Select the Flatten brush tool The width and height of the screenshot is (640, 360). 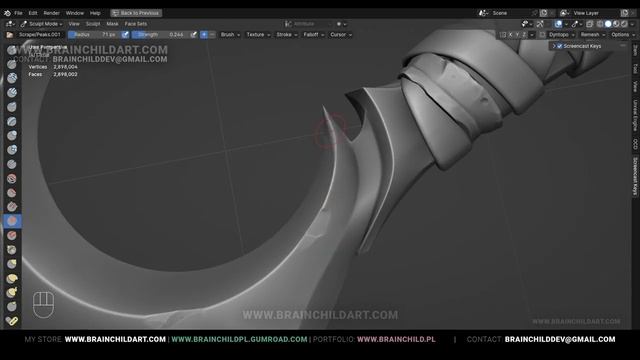[12, 193]
